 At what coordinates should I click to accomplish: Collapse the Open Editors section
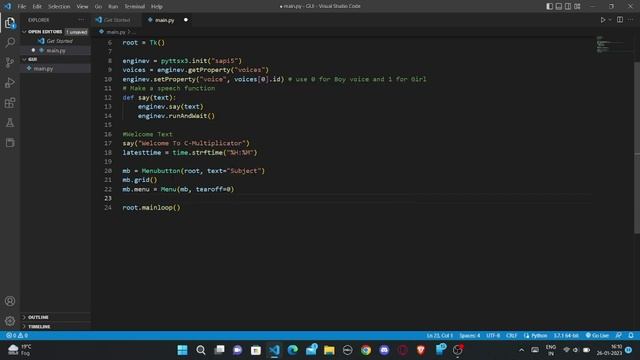coord(55,31)
